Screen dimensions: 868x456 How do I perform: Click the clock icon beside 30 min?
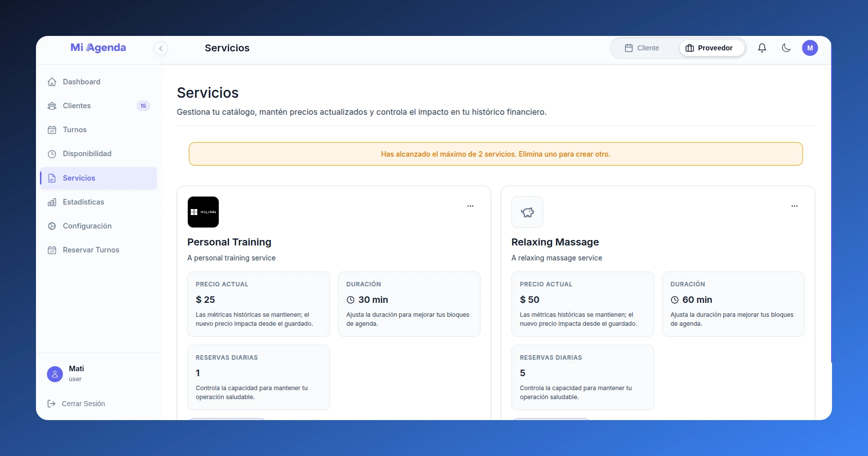pyautogui.click(x=351, y=300)
